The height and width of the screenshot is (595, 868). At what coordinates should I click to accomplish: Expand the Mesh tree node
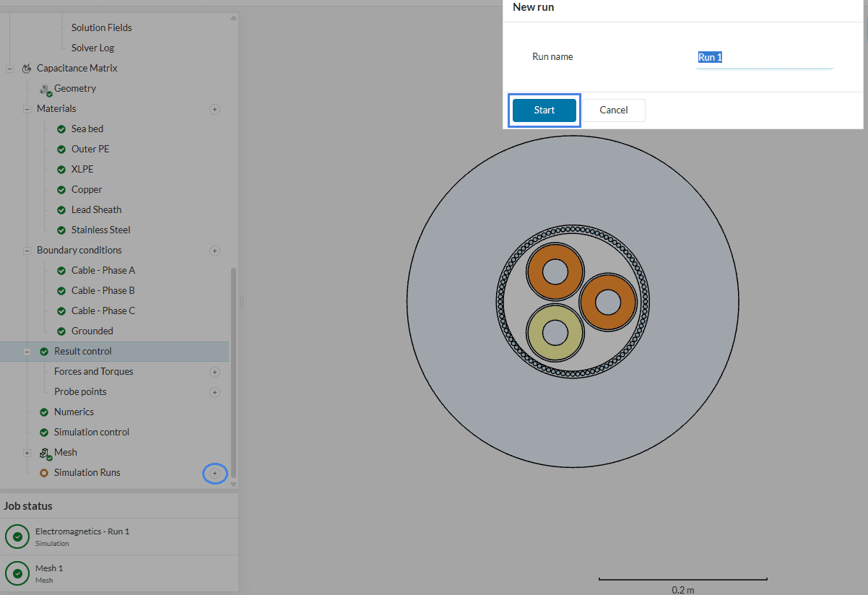click(27, 453)
